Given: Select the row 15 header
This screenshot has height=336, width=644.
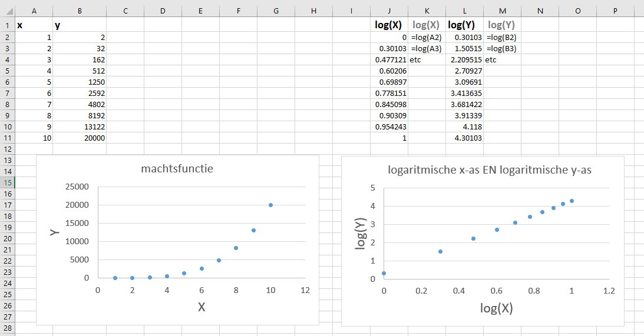Looking at the screenshot, I should tap(7, 182).
